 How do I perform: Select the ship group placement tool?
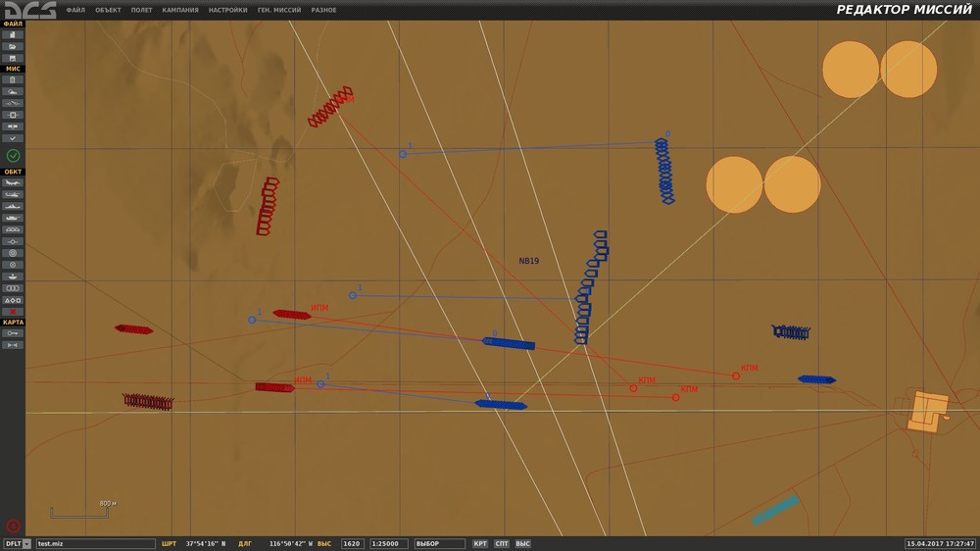click(13, 207)
